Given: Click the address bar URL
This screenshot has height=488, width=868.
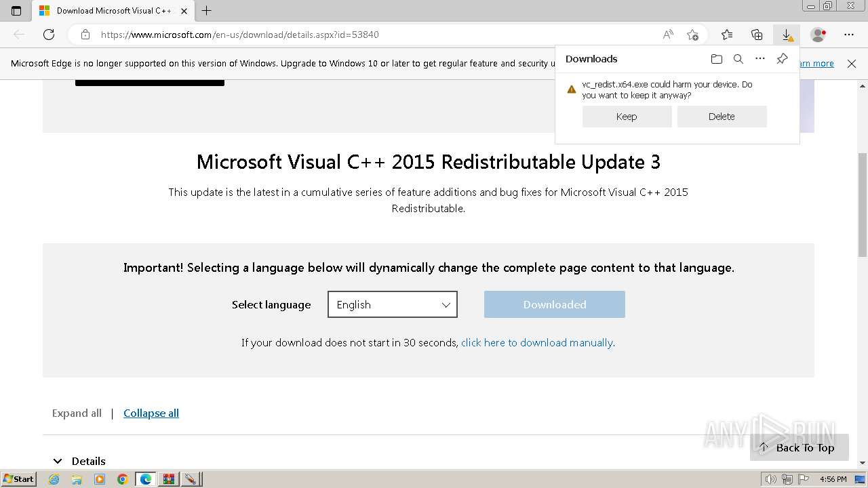Looking at the screenshot, I should 240,35.
